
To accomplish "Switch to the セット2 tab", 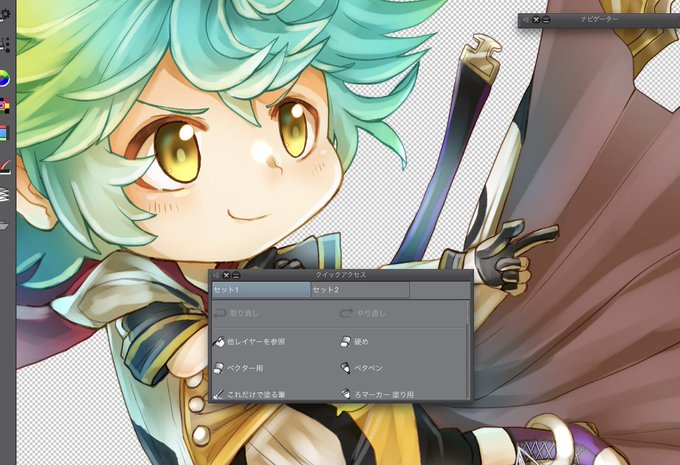I will click(360, 290).
